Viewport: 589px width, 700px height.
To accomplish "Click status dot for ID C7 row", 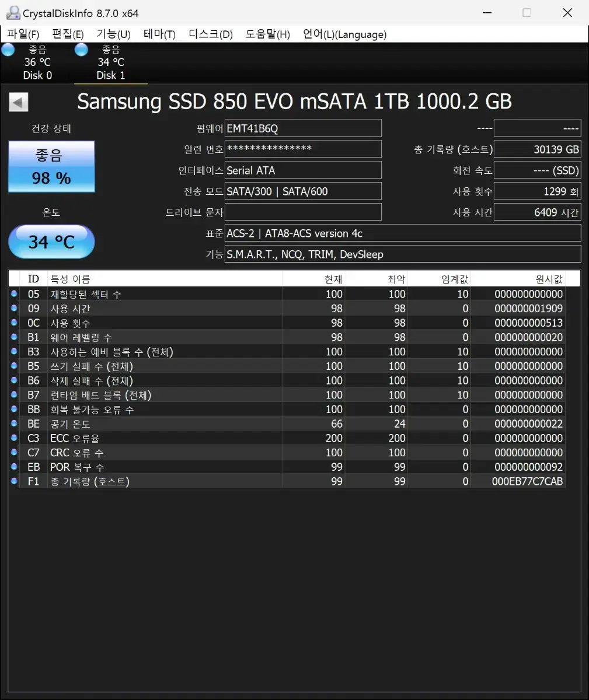I will coord(14,452).
